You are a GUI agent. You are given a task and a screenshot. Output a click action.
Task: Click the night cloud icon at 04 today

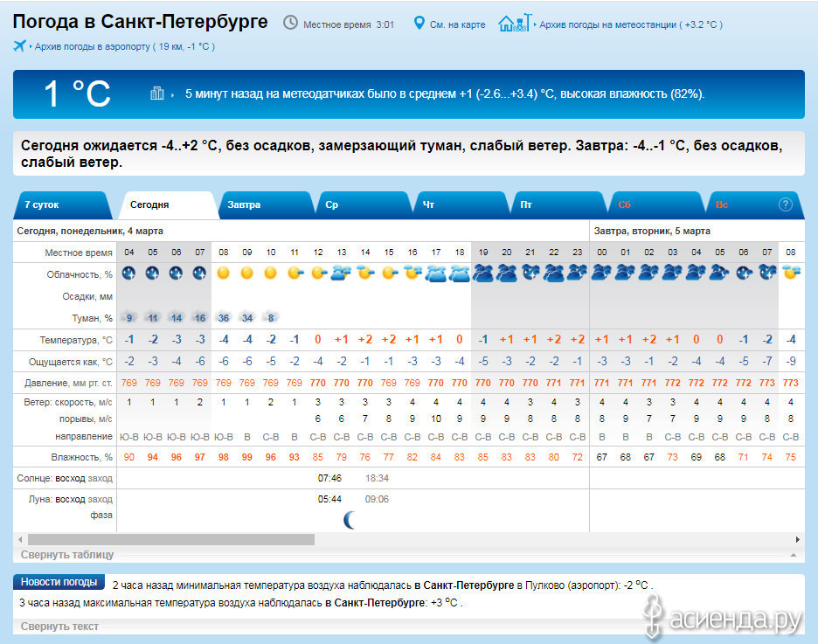[x=128, y=273]
